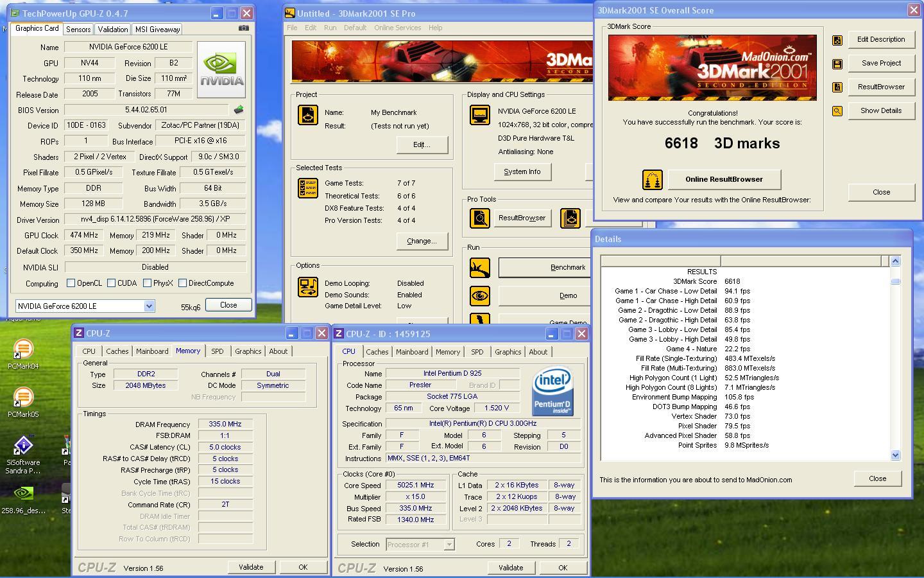The height and width of the screenshot is (578, 924).
Task: Click the Show Details button
Action: pos(881,110)
